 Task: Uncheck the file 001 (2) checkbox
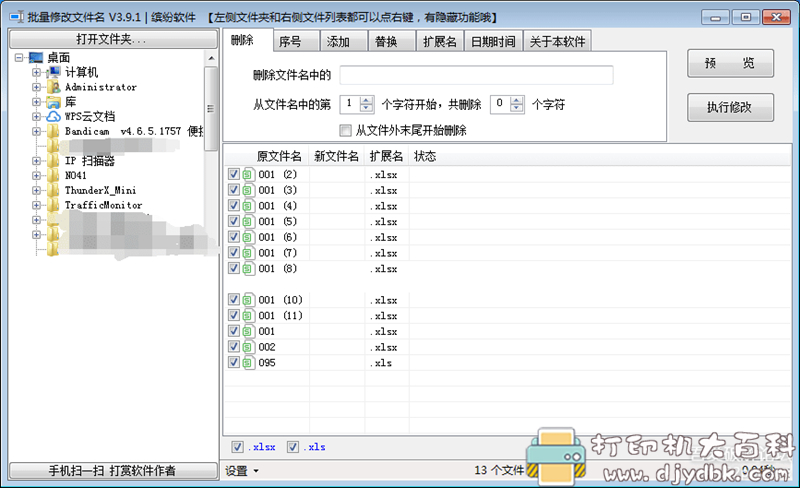234,174
